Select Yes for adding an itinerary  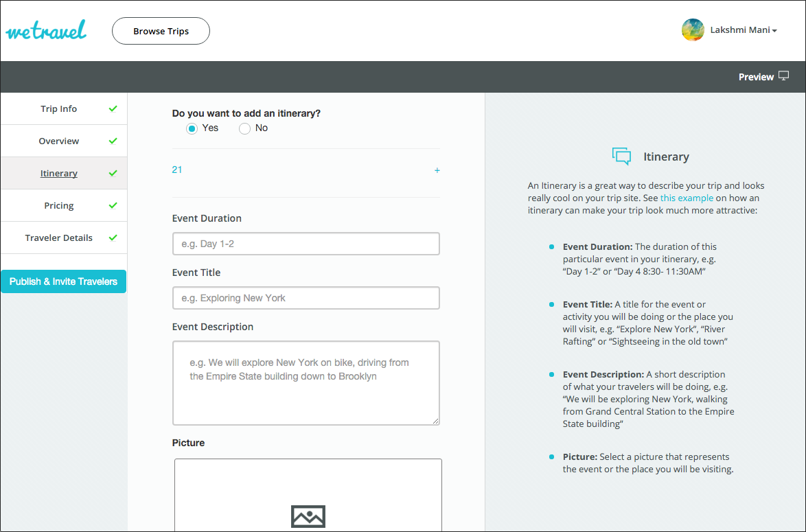click(x=192, y=128)
